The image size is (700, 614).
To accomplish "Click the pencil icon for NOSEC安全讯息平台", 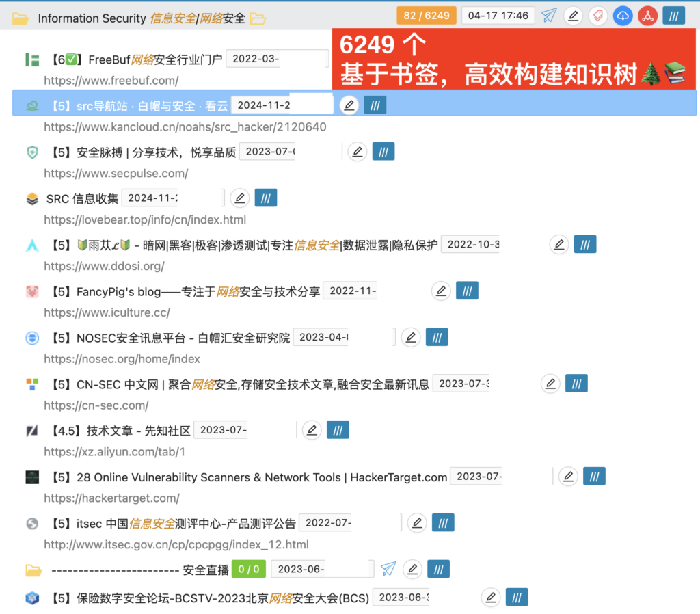I will pyautogui.click(x=411, y=338).
